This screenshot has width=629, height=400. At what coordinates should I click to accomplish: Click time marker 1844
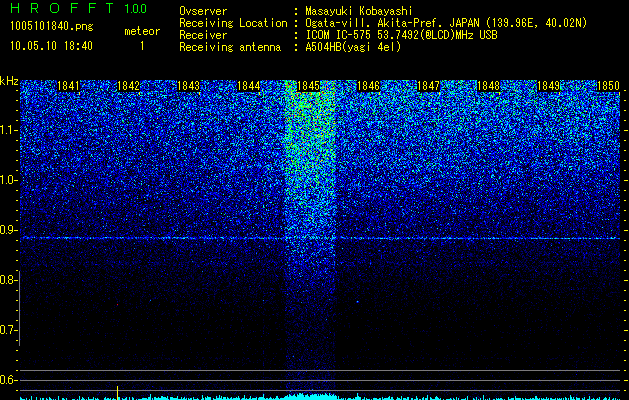click(248, 86)
